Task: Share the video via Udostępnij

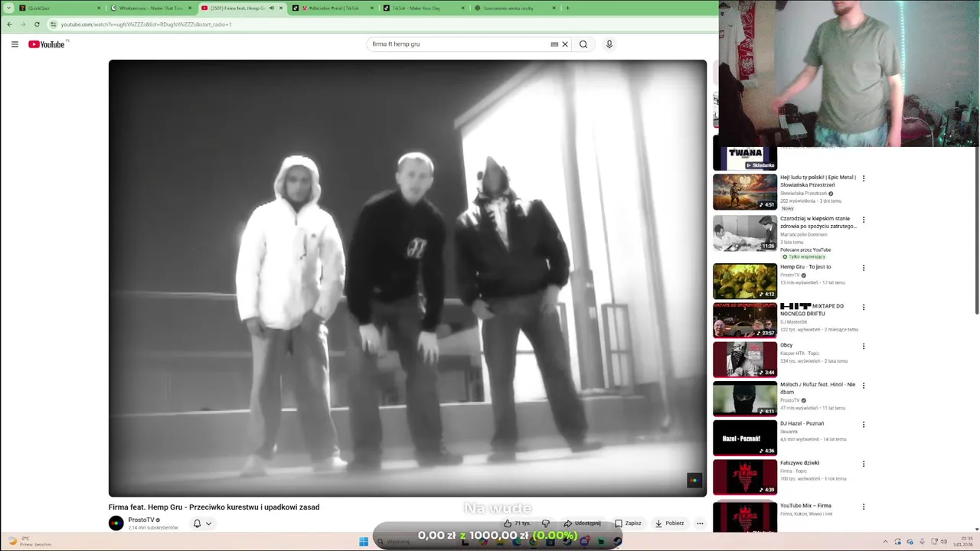Action: [x=583, y=523]
